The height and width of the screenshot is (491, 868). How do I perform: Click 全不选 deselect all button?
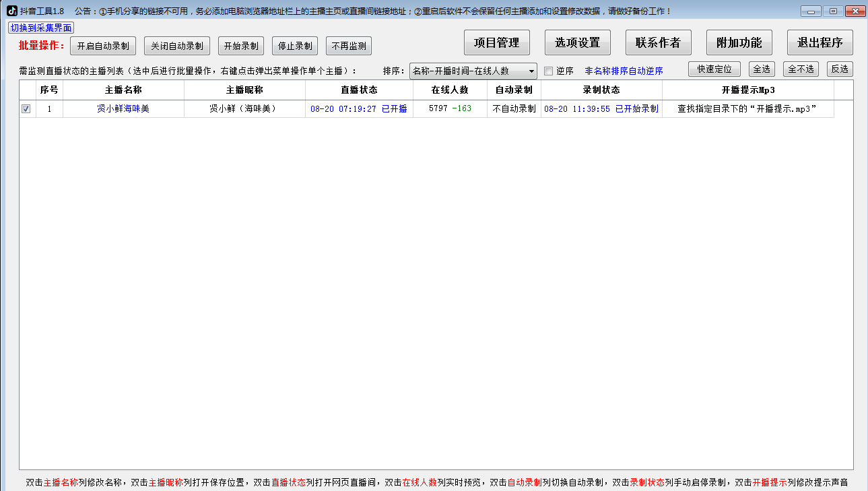[801, 69]
